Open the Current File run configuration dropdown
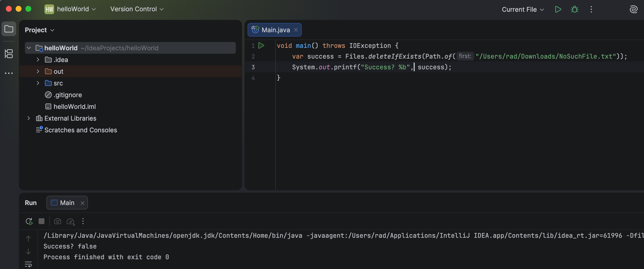Viewport: 644px width, 269px height. coord(523,10)
